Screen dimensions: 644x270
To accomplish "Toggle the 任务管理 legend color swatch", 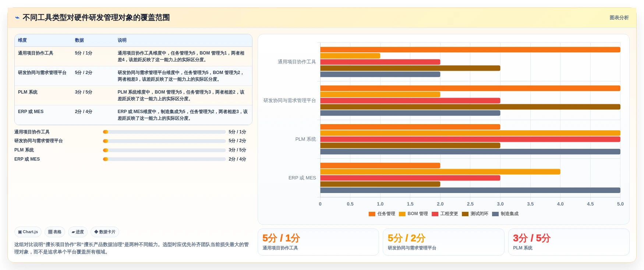I will 372,214.
